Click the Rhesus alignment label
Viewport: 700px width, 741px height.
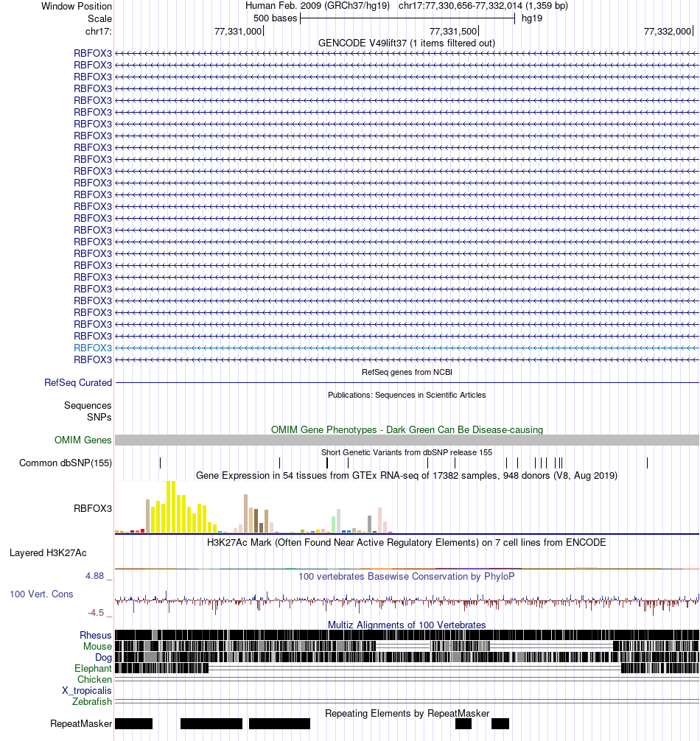96,635
